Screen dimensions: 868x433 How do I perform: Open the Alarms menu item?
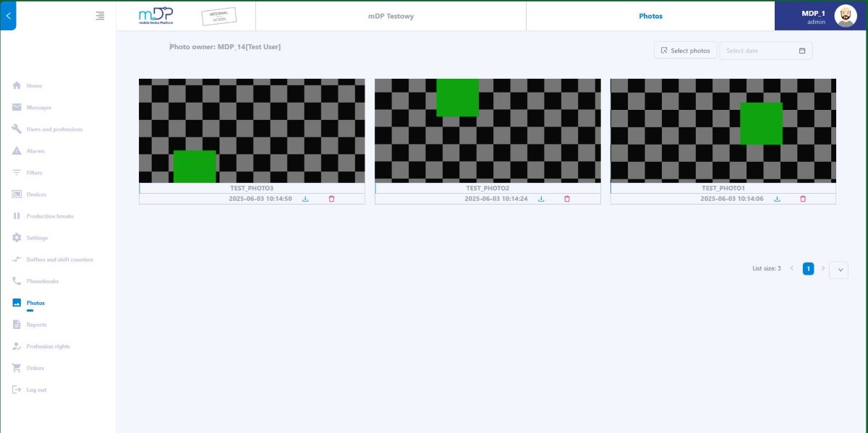coord(35,151)
